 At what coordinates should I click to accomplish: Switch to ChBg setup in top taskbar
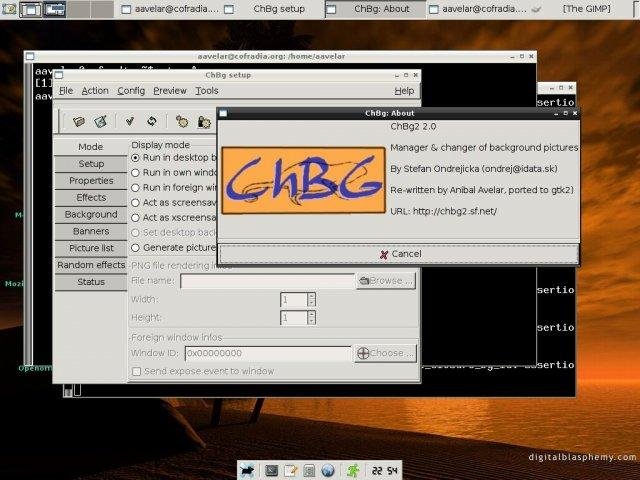pyautogui.click(x=273, y=9)
